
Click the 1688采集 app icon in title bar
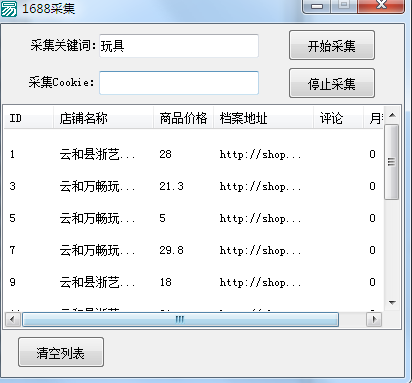click(x=9, y=8)
